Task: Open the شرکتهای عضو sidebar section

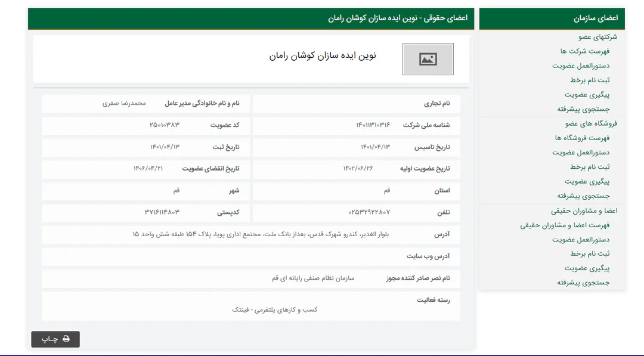Action: [x=597, y=36]
